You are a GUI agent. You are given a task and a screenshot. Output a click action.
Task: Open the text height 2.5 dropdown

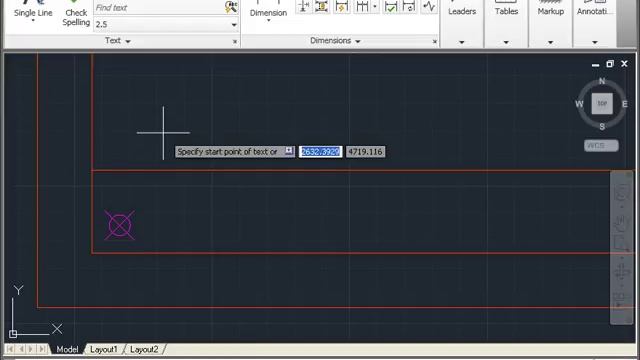point(234,25)
